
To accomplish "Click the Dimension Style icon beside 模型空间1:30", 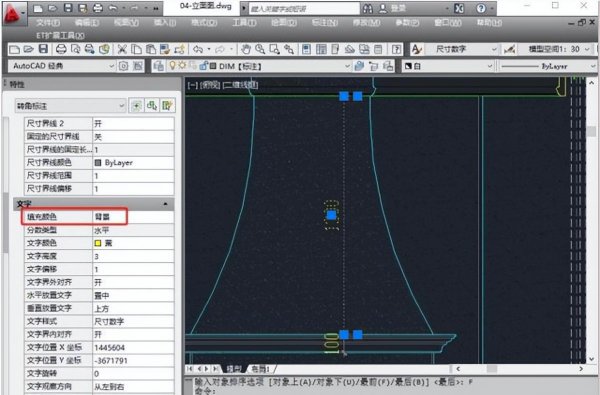I will pos(509,49).
